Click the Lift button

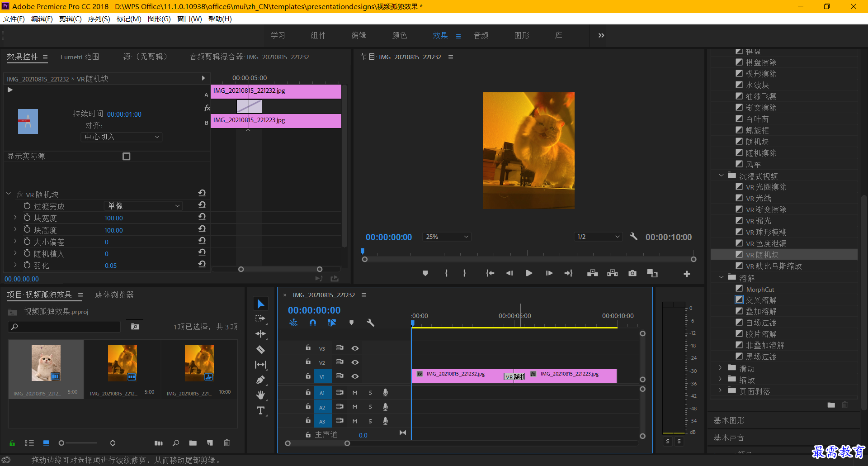592,273
